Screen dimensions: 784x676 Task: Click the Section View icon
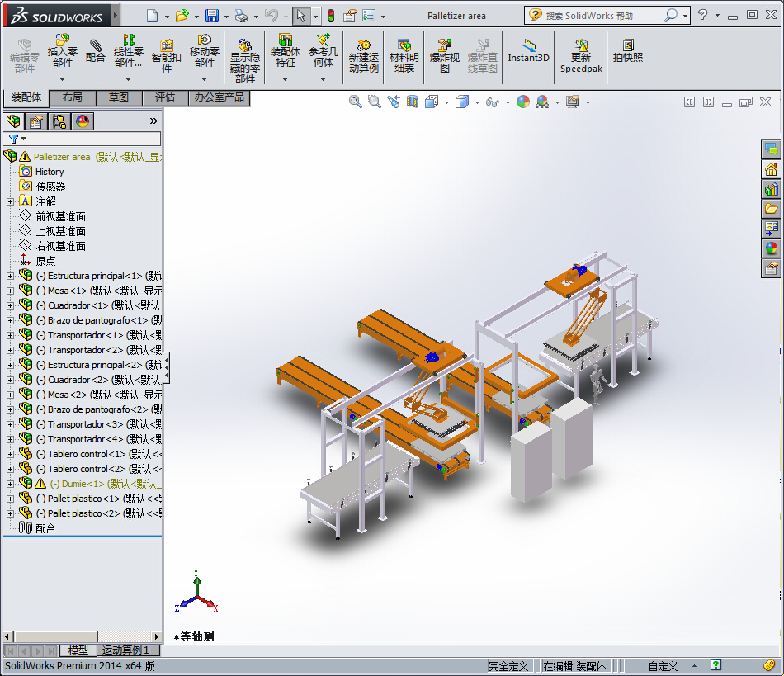(x=413, y=102)
